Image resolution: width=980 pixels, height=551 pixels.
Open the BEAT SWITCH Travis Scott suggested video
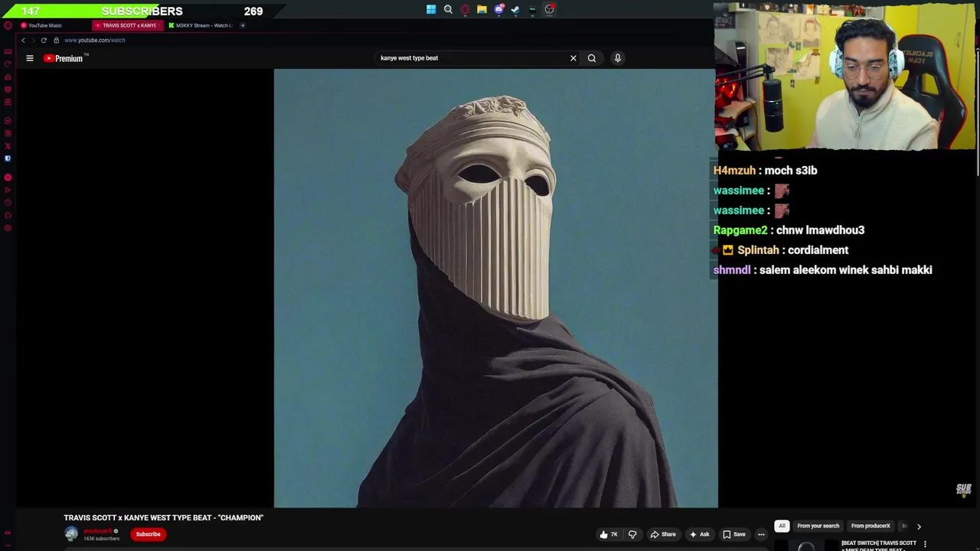click(878, 545)
